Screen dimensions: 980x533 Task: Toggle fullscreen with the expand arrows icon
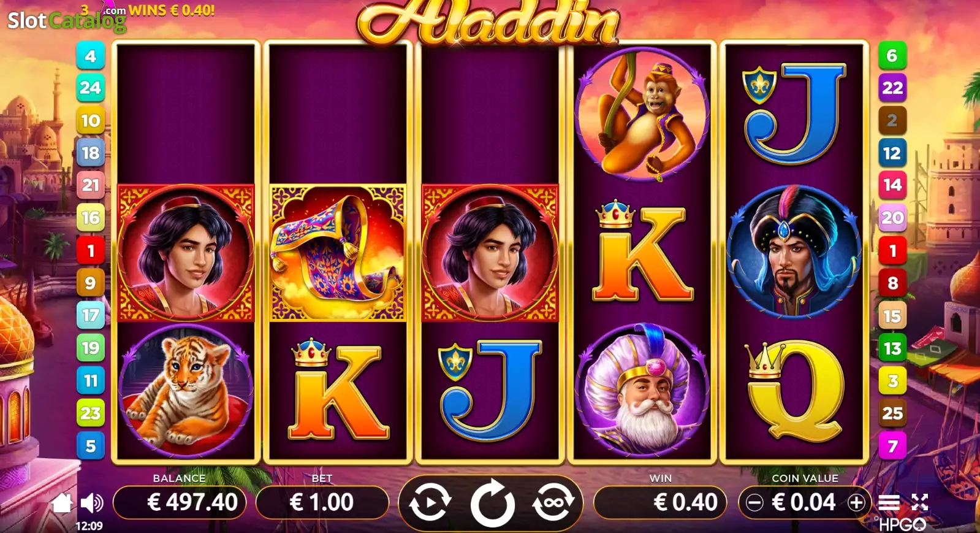919,502
